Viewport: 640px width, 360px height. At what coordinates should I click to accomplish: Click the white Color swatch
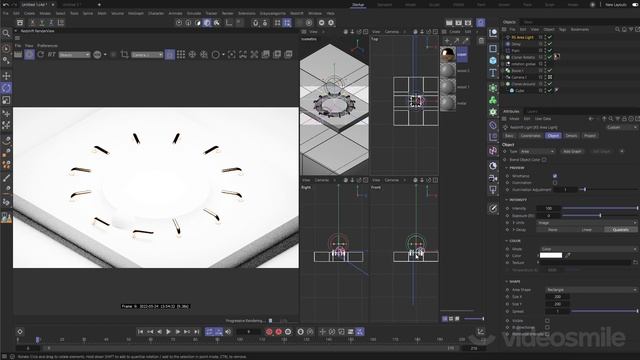(x=551, y=255)
